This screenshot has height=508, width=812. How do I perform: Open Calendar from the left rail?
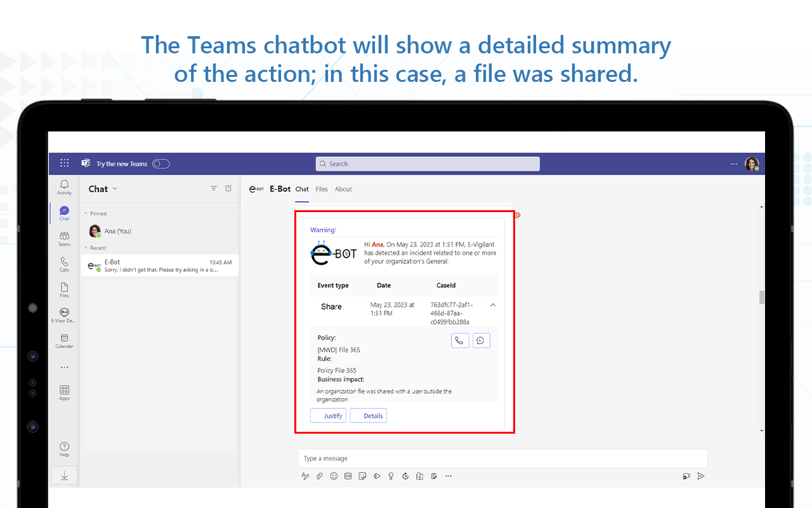(x=64, y=341)
